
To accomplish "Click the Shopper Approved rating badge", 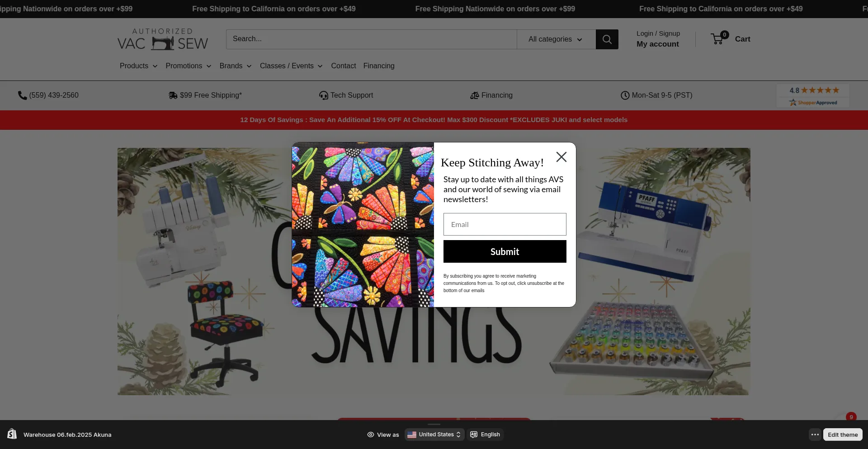I will tap(813, 95).
